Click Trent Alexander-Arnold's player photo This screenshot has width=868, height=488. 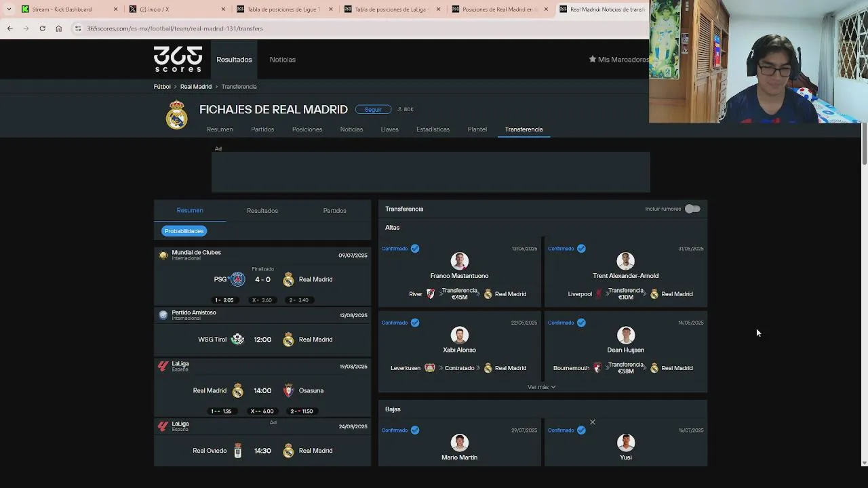pos(625,261)
